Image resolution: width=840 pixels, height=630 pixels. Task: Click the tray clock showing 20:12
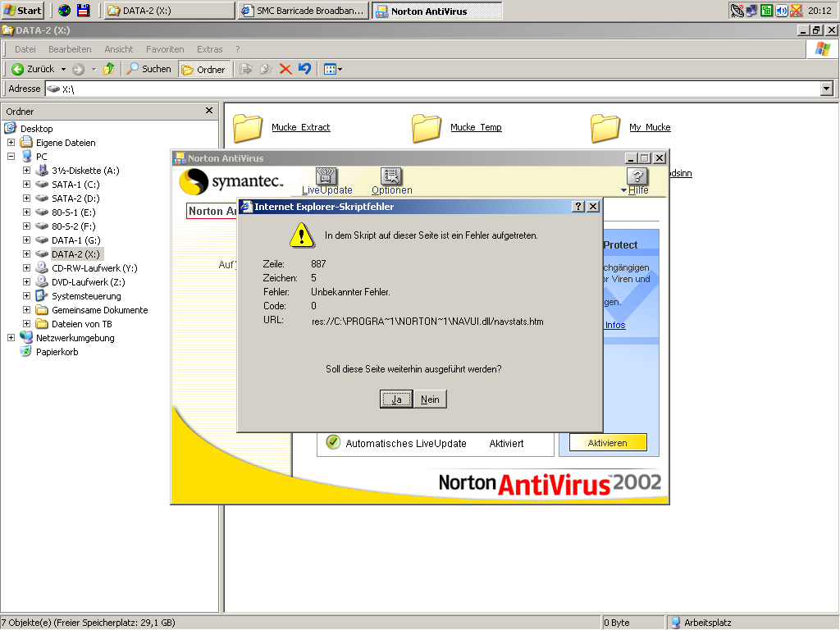(819, 10)
